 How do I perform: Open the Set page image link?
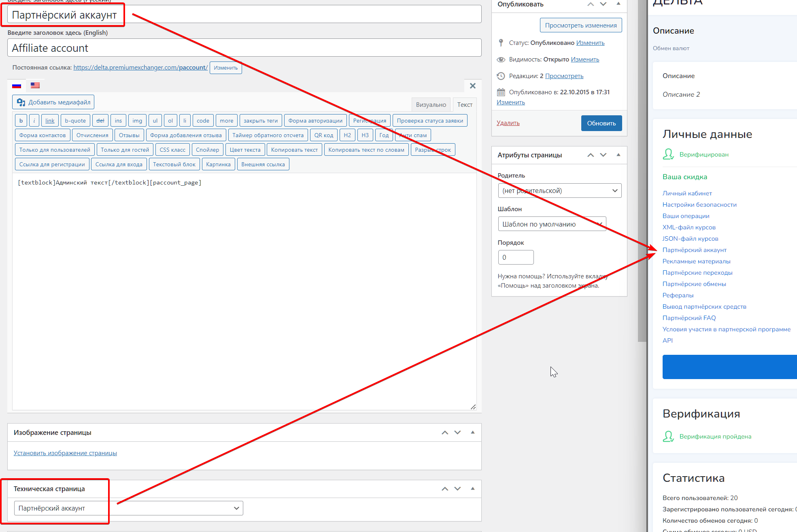(x=65, y=453)
